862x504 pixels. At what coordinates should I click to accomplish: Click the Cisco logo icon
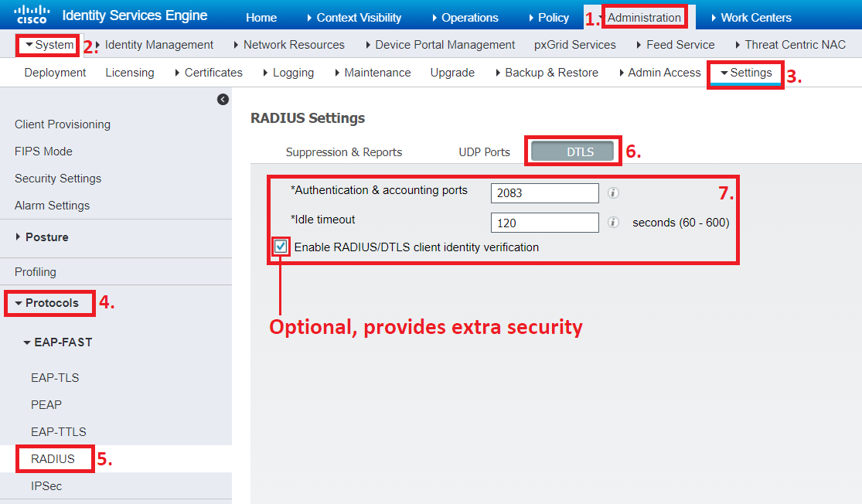pos(31,14)
